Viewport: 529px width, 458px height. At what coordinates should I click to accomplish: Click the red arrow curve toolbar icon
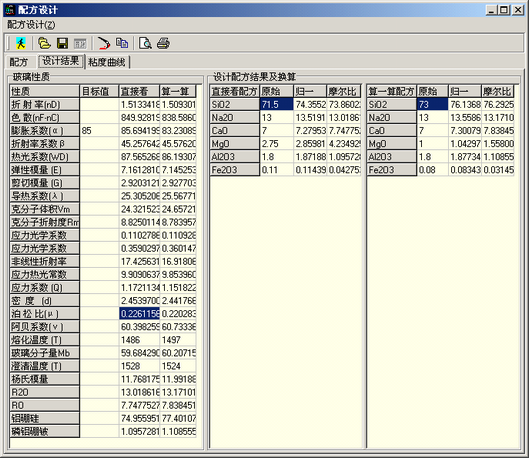(104, 43)
